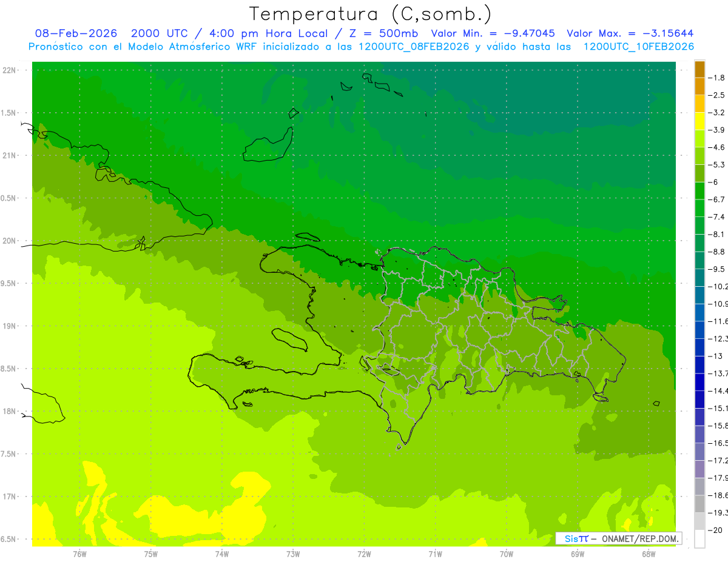Click the '-8.1' color scale value
This screenshot has width=728, height=562.
pyautogui.click(x=717, y=234)
